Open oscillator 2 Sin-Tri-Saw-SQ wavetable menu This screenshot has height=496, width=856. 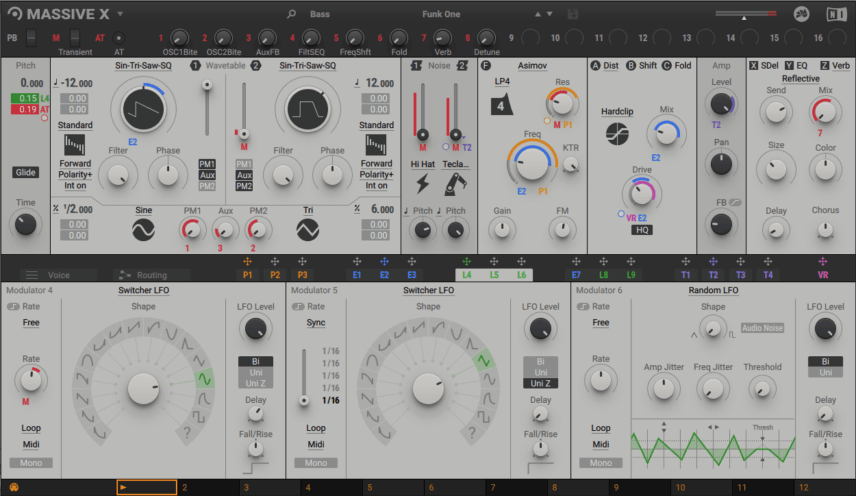click(x=308, y=65)
